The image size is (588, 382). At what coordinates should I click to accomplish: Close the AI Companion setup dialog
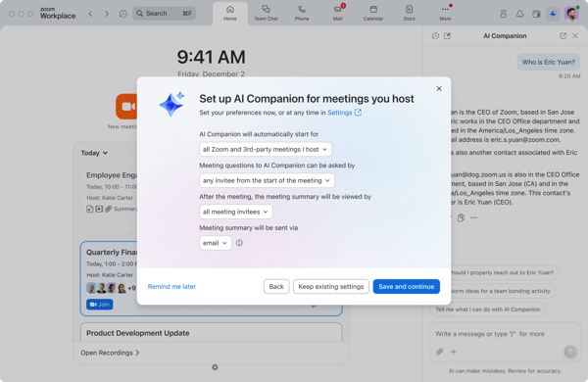[x=439, y=89]
